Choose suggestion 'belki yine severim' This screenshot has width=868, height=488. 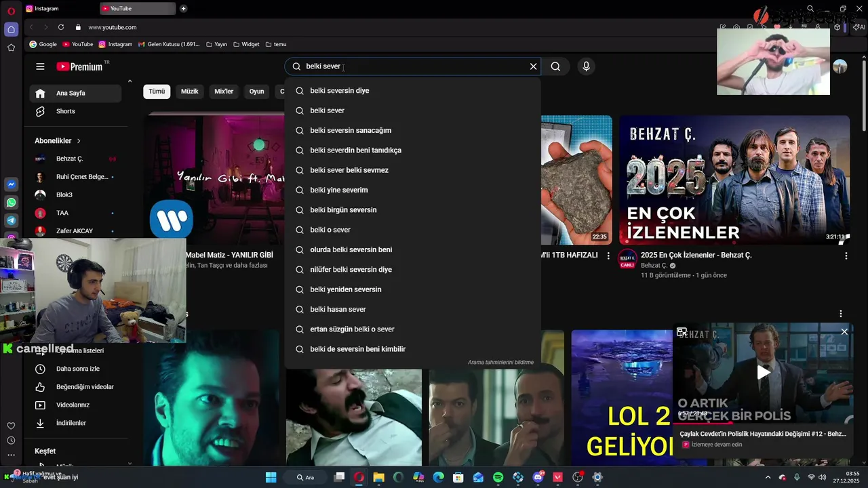click(x=413, y=190)
